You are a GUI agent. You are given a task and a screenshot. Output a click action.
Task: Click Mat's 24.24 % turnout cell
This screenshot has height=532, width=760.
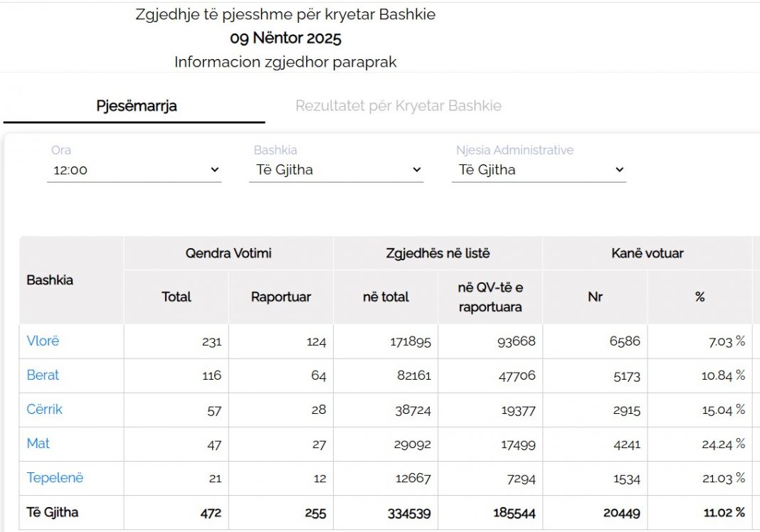(723, 445)
